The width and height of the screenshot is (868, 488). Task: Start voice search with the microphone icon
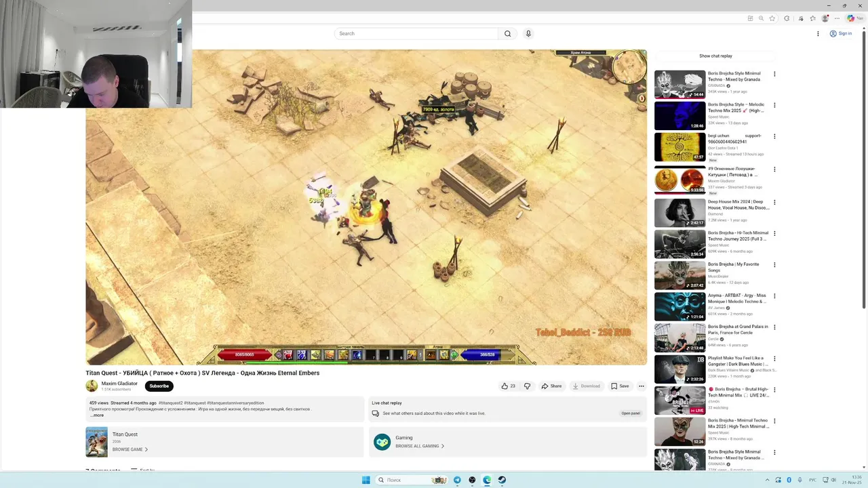coord(528,33)
